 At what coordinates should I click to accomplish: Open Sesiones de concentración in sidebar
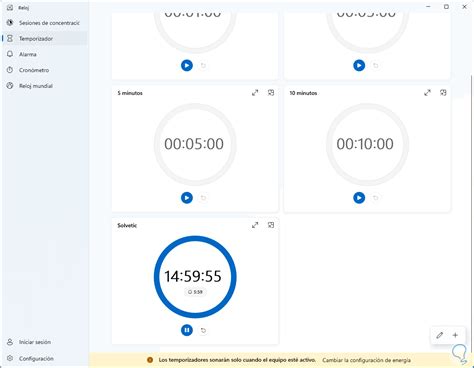click(x=45, y=23)
